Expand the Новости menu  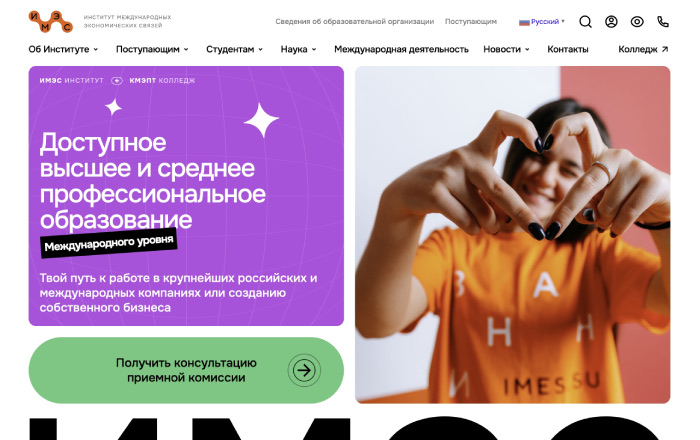[506, 49]
